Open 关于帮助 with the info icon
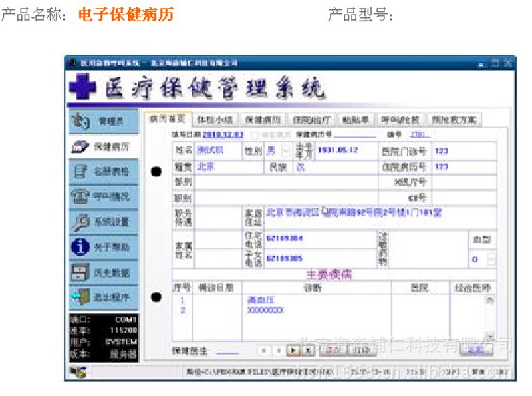 [x=104, y=247]
